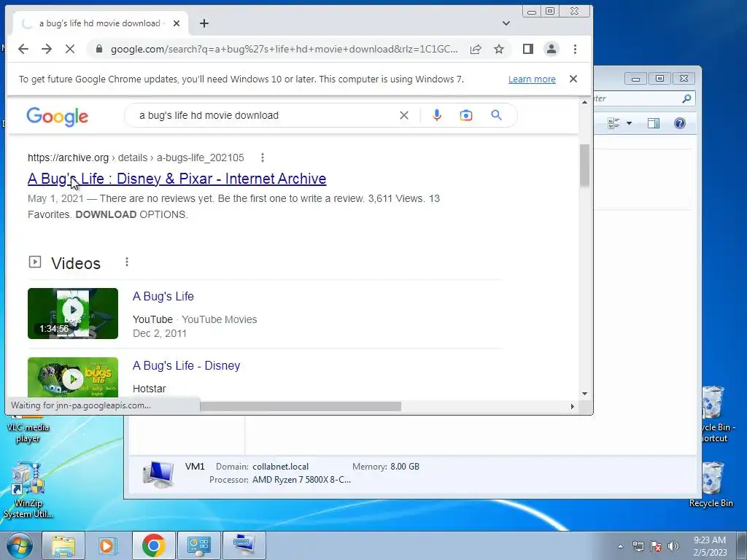The image size is (747, 560).
Task: View site information via padlock icon
Action: pos(99,49)
